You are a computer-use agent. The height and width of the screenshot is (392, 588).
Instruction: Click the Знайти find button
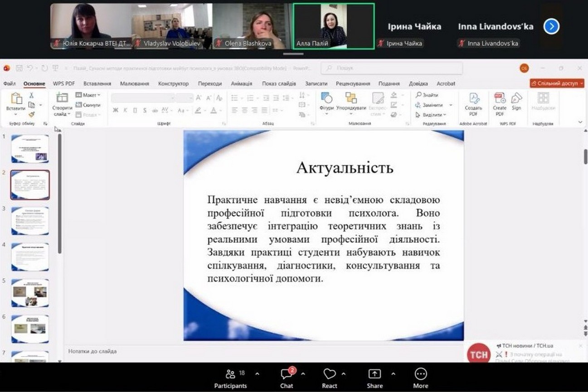point(427,95)
